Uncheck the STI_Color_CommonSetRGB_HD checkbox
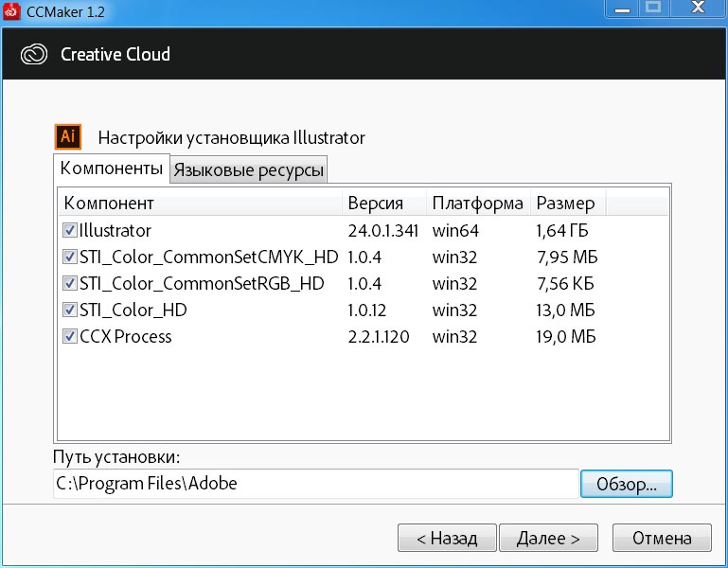Screen dimensions: 728x568 click(x=70, y=283)
